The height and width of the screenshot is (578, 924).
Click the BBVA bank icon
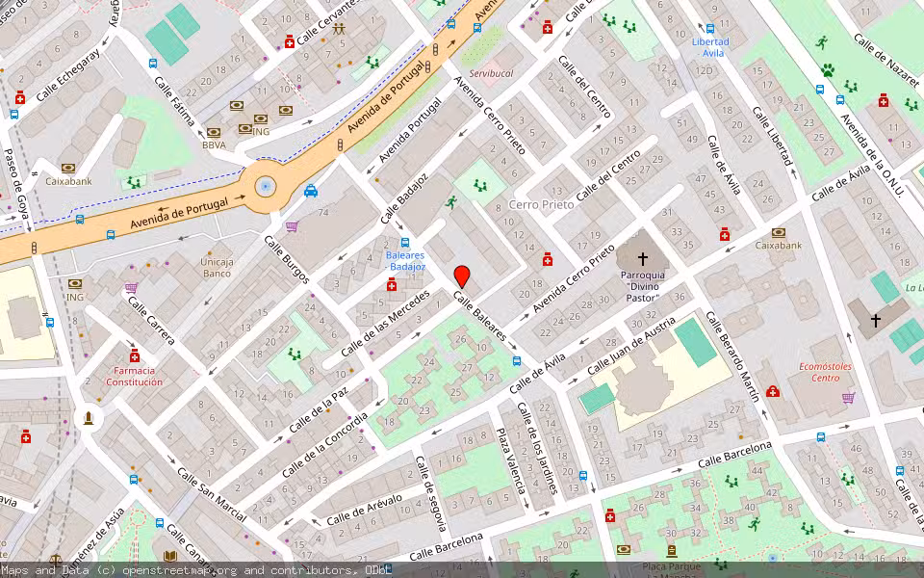[213, 132]
